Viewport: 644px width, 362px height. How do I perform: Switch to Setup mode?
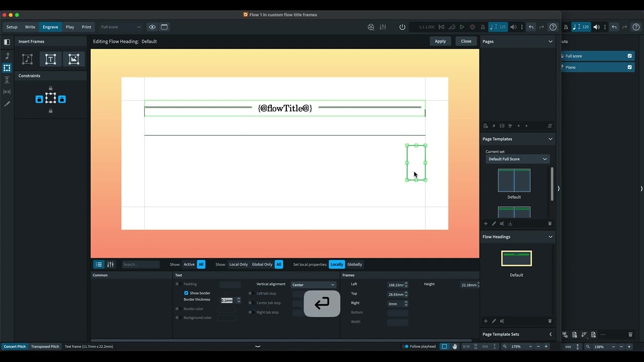[x=12, y=27]
